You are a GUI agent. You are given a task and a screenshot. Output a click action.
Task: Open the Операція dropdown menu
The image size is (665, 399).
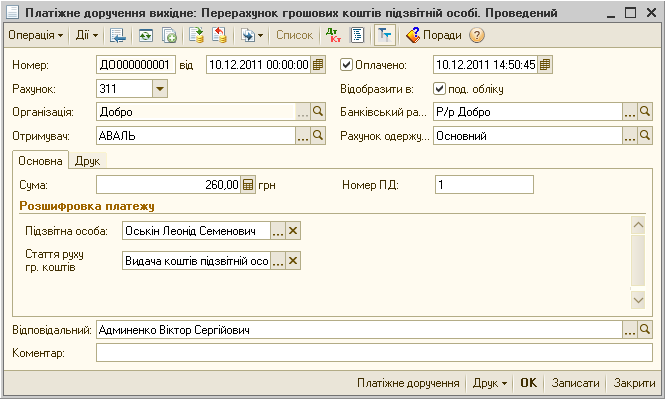click(36, 35)
